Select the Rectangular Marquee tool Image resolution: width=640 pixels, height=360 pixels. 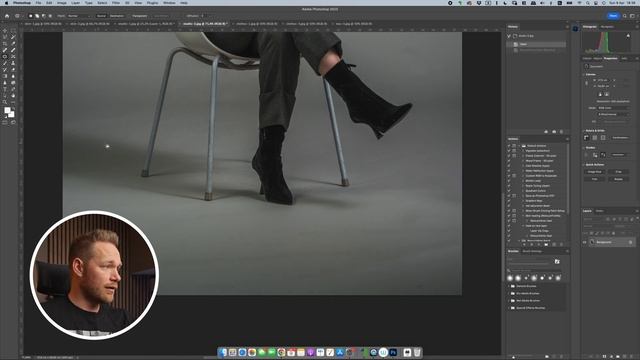13,31
